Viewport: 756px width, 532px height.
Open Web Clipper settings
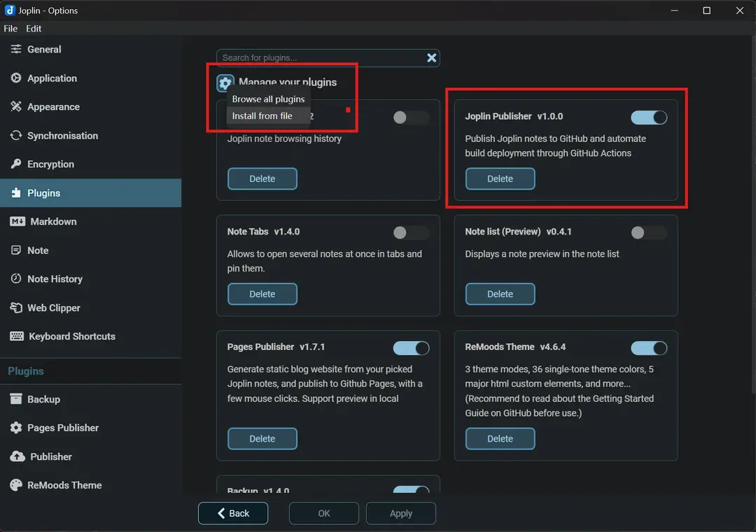[53, 307]
